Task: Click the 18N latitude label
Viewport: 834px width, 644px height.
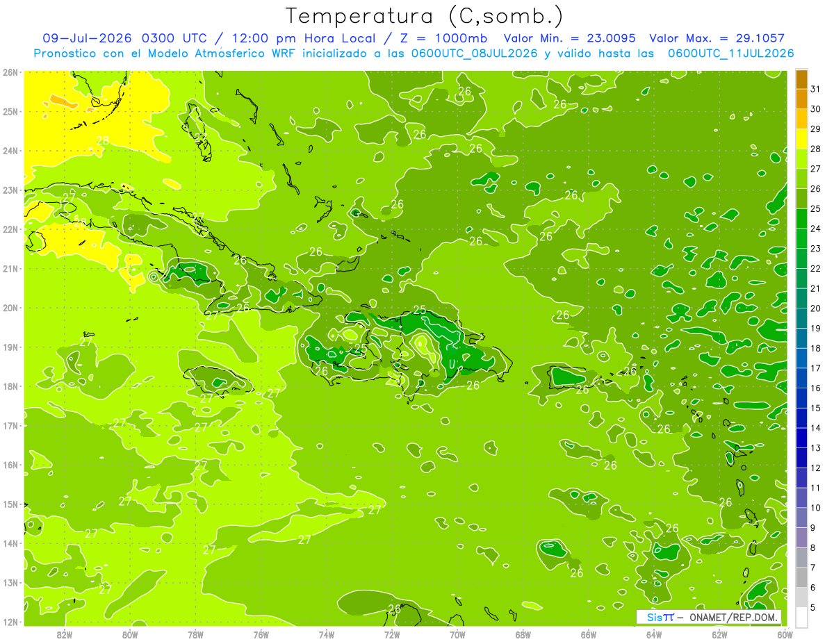Action: tap(10, 386)
